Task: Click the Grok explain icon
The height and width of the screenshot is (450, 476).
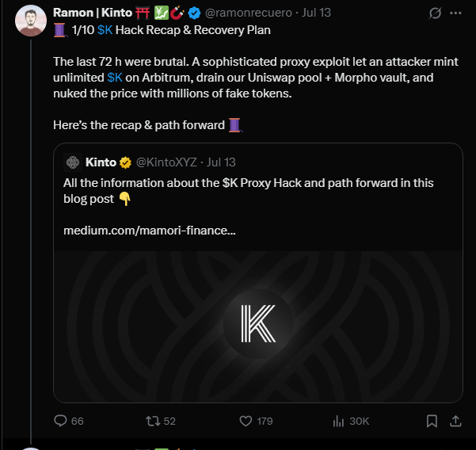Action: click(434, 13)
